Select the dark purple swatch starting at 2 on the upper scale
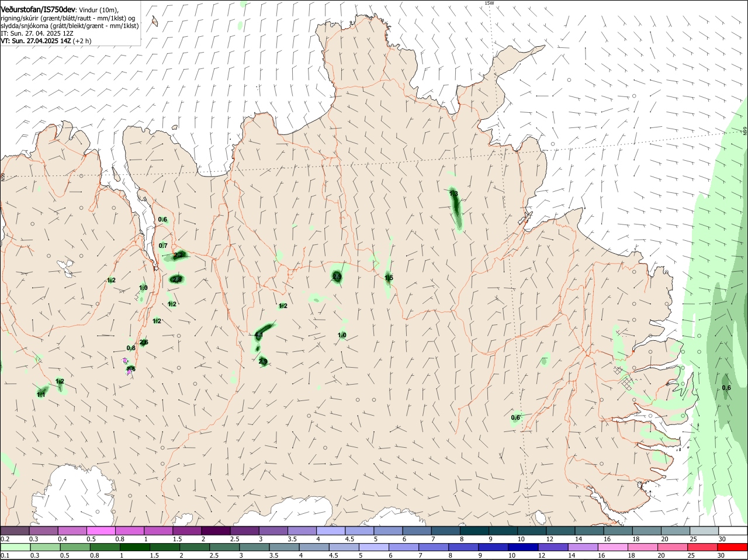This screenshot has width=748, height=560. click(216, 531)
